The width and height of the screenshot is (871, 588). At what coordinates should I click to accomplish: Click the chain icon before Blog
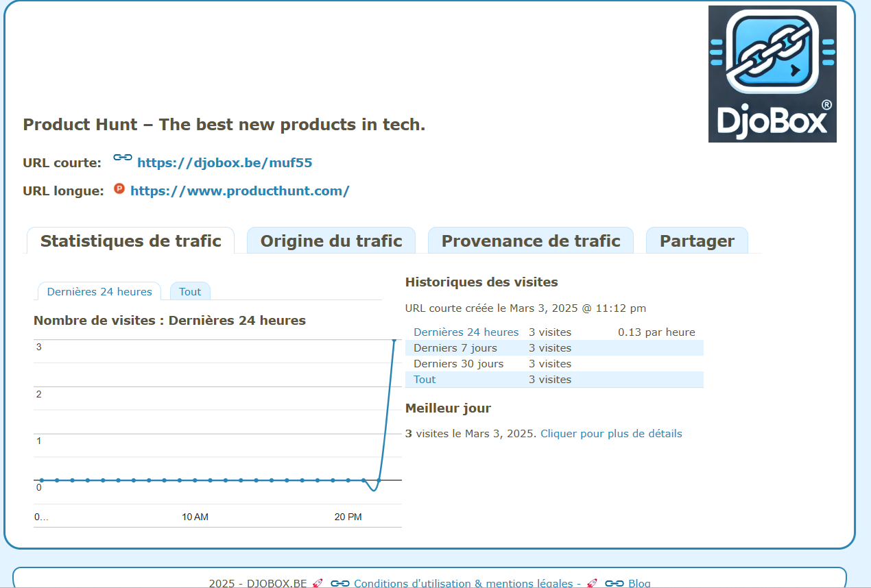615,583
